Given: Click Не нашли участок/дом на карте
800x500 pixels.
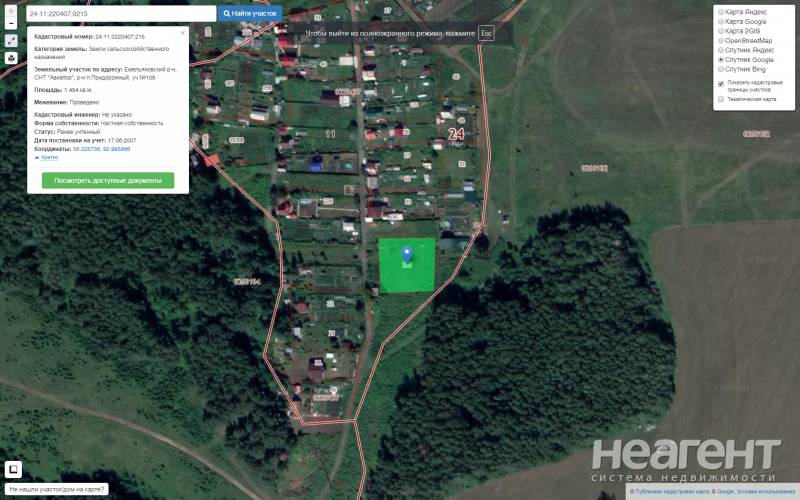Looking at the screenshot, I should pos(57,489).
